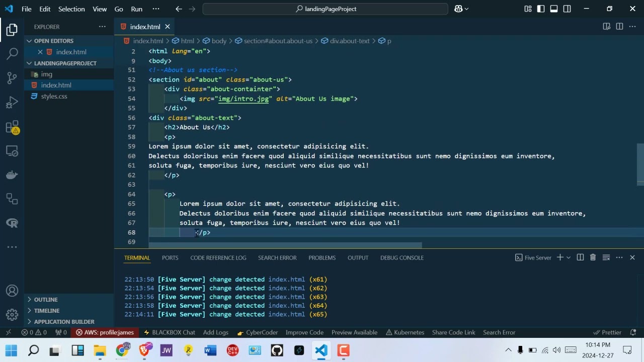Click the errors and warnings counter
The height and width of the screenshot is (362, 644).
tap(34, 332)
